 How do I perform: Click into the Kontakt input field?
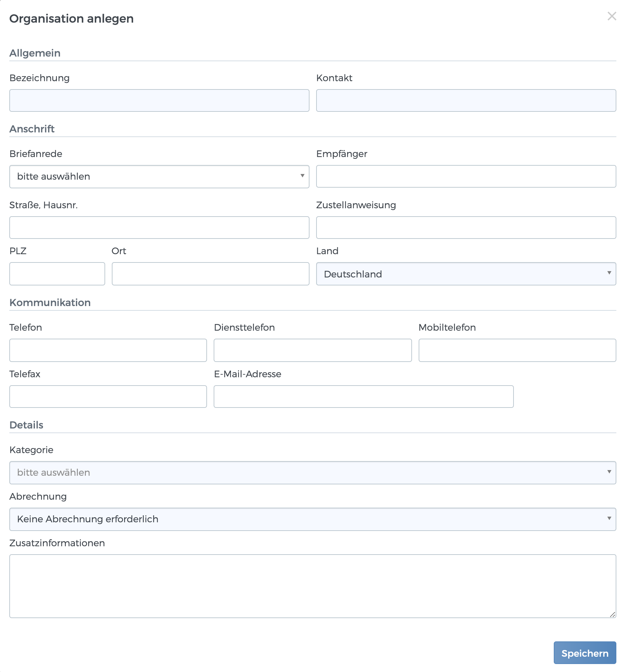(466, 100)
